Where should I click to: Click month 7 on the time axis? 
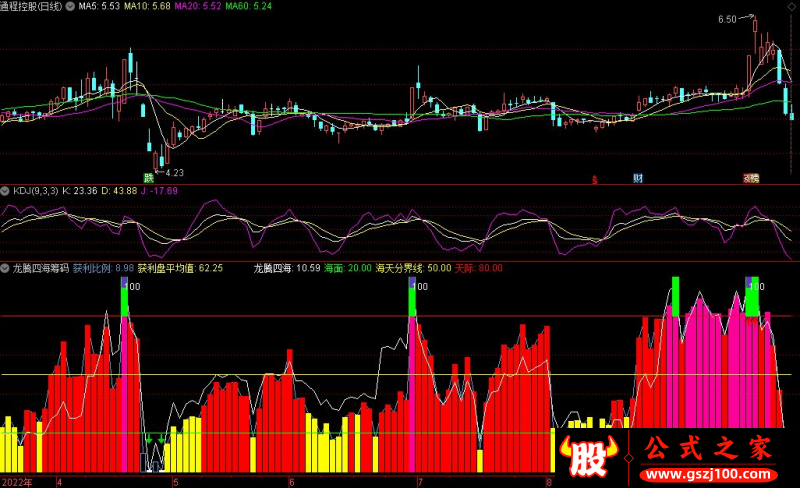(x=419, y=482)
